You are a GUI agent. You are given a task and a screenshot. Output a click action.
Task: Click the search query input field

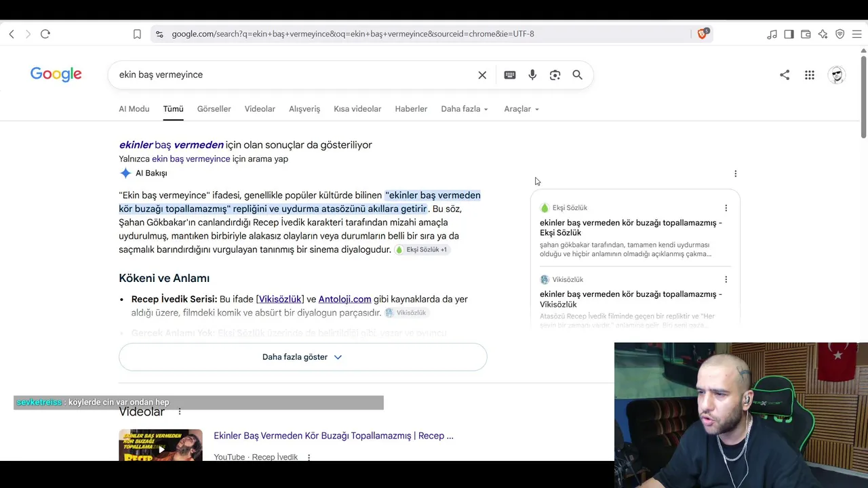click(x=295, y=75)
